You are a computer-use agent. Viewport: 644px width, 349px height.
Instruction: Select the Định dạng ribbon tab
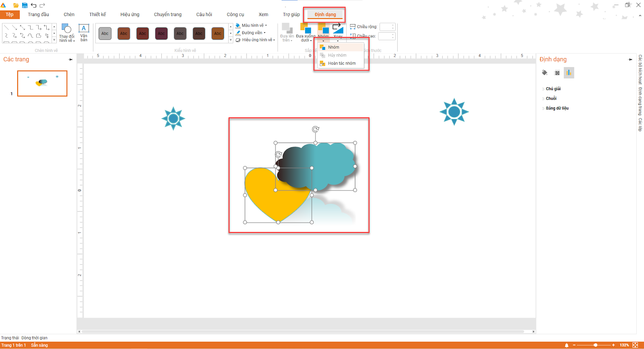(325, 14)
